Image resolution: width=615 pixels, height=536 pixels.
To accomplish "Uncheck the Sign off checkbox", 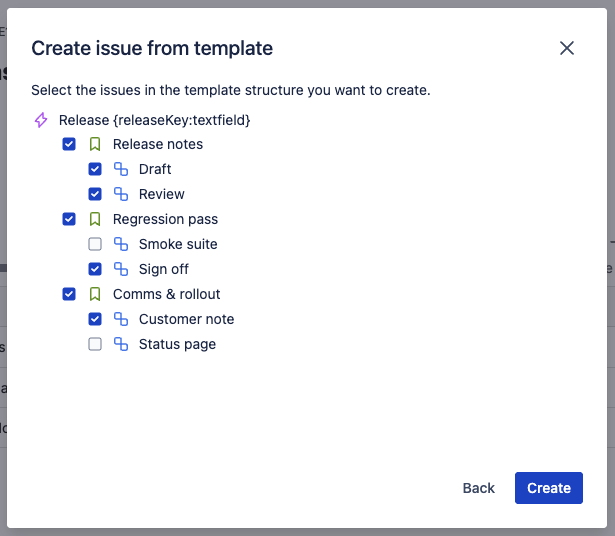I will 95,269.
